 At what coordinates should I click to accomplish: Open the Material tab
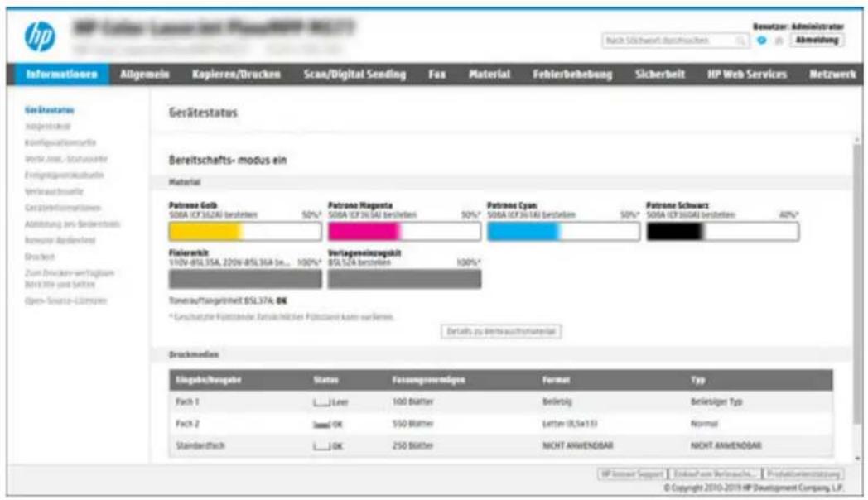coord(489,75)
